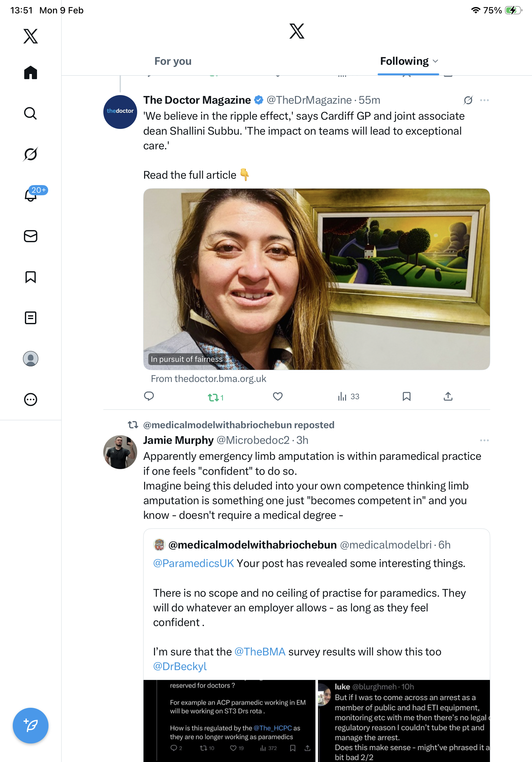Open Bookmarks in the sidebar
The width and height of the screenshot is (532, 762).
pyautogui.click(x=31, y=277)
